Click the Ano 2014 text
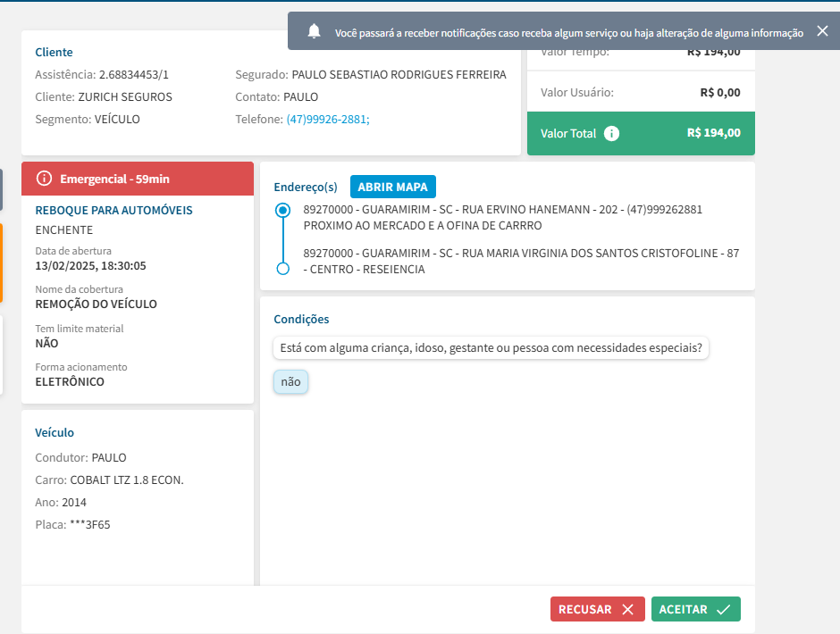Screen dimensions: 840x634 (x=61, y=502)
